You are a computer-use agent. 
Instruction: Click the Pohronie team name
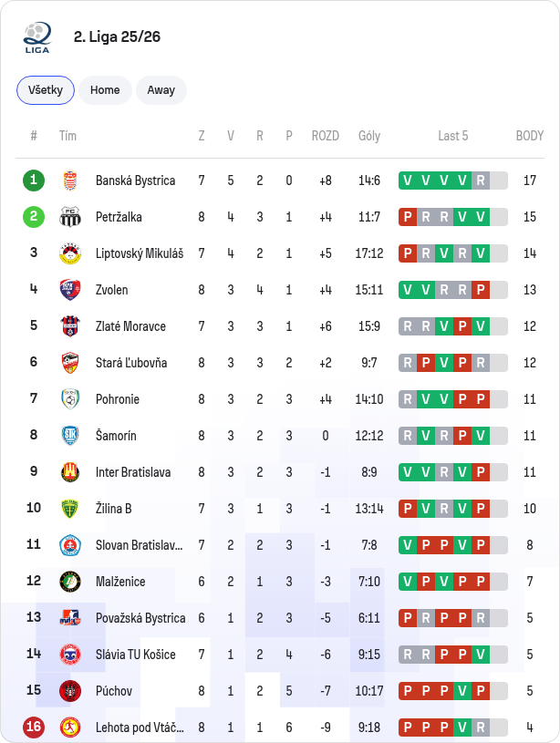118,399
